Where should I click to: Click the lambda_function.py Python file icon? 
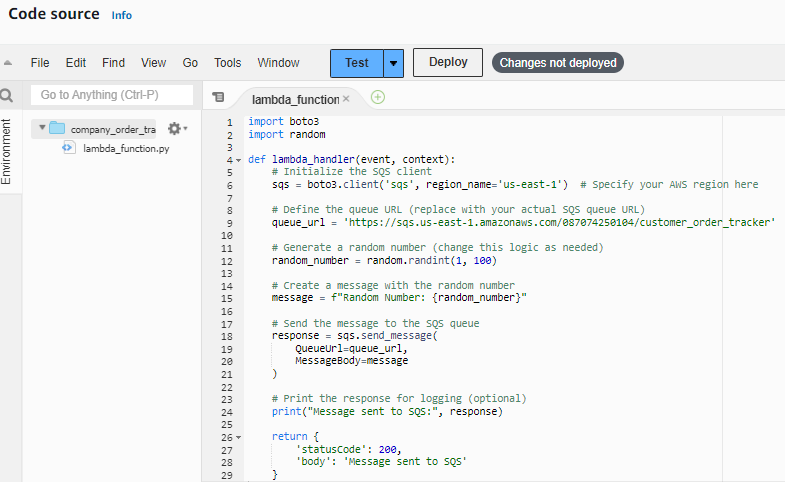[x=69, y=148]
